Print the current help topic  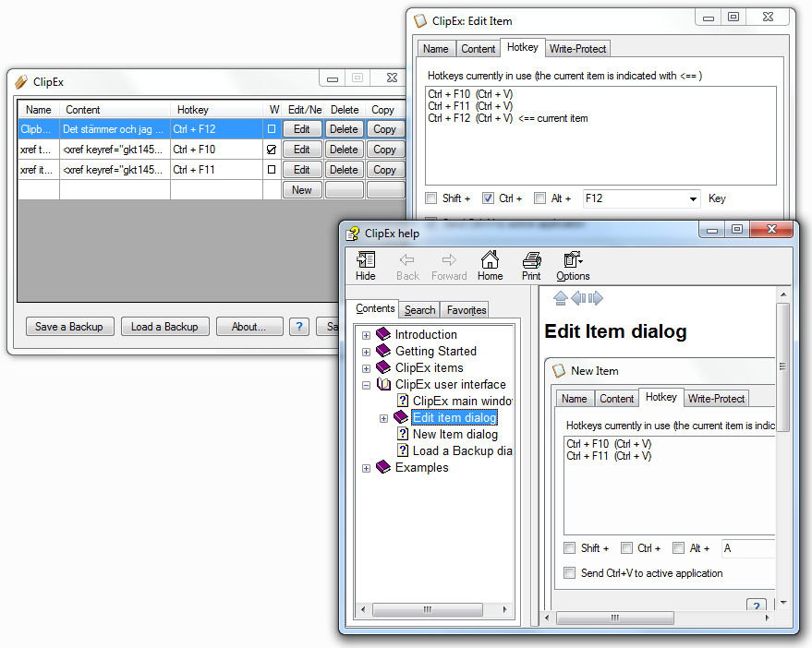[x=531, y=259]
